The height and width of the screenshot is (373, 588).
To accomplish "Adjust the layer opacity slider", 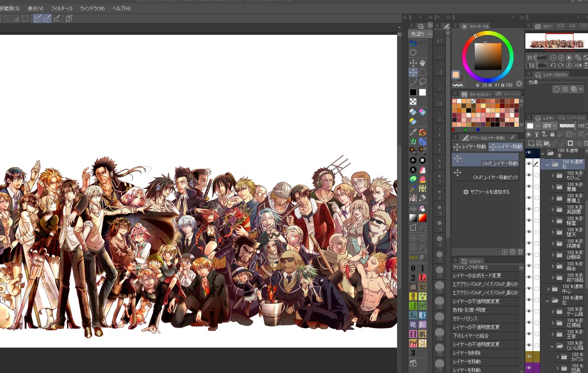I will click(x=567, y=126).
